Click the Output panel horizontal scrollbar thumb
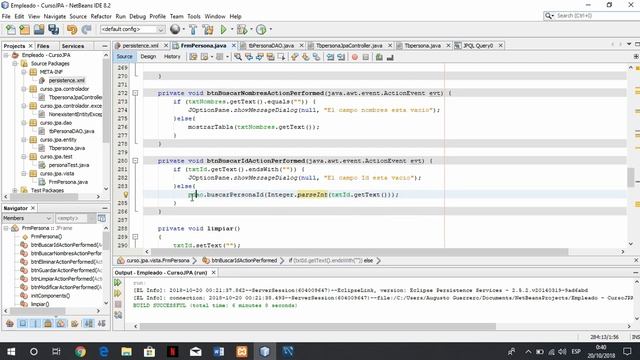 click(x=318, y=326)
